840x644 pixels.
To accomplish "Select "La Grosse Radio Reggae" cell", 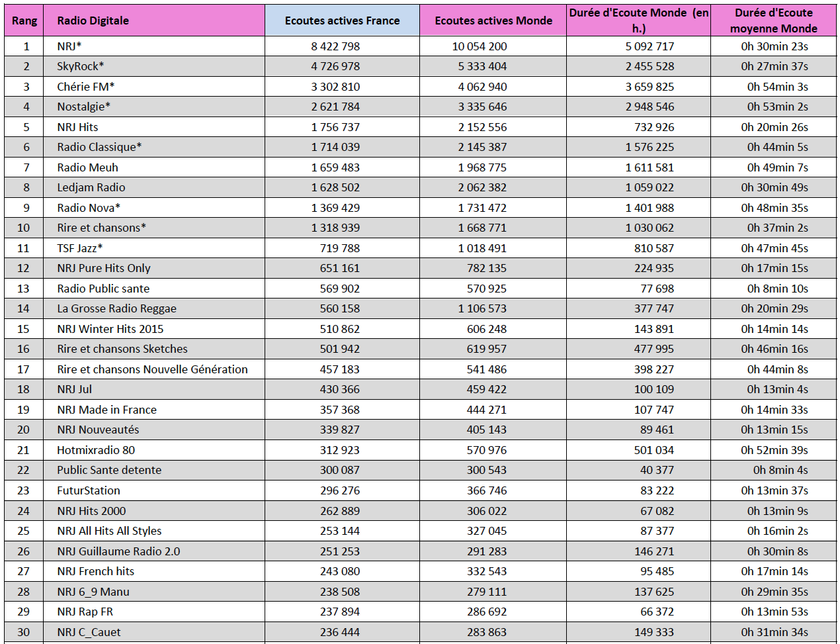I will tap(116, 308).
